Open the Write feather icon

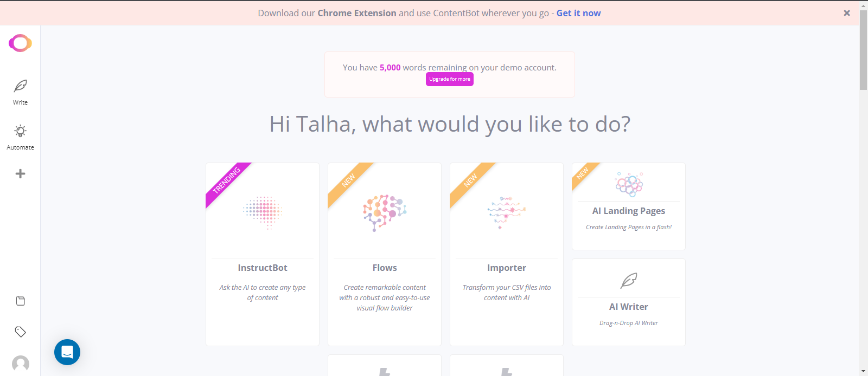[20, 86]
